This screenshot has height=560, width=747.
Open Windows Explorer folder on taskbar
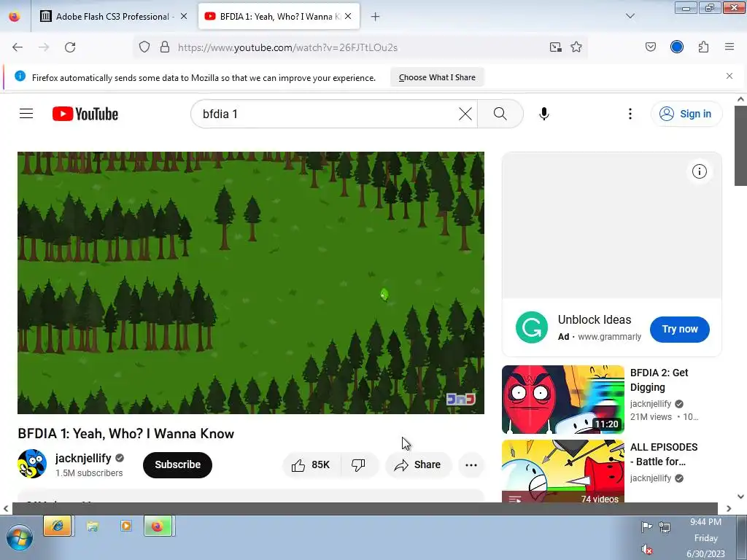[93, 526]
